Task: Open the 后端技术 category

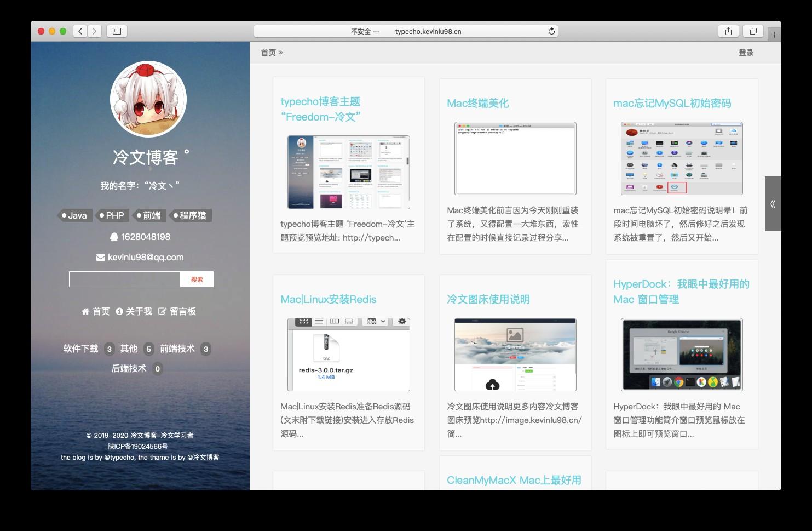Action: click(x=129, y=368)
